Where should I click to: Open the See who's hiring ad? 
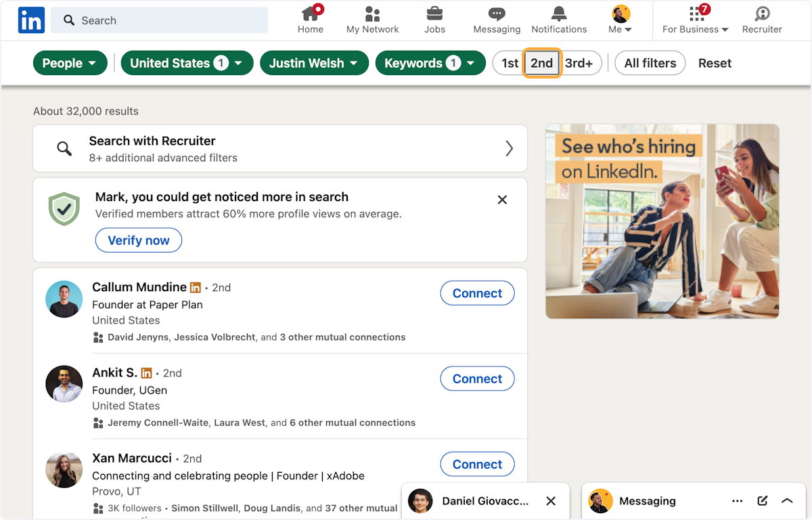(662, 221)
